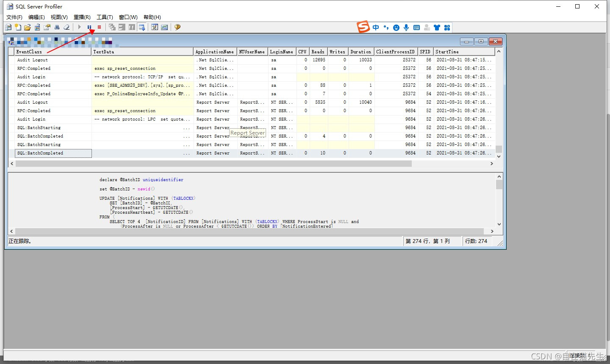610x364 pixels.
Task: Click the CPU column header
Action: 303,52
